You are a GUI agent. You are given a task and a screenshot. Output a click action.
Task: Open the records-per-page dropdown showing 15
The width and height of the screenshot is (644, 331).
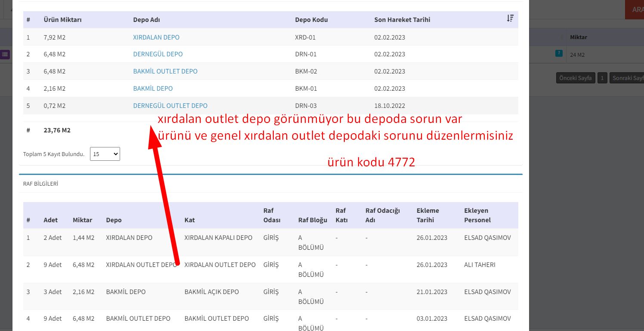click(105, 154)
